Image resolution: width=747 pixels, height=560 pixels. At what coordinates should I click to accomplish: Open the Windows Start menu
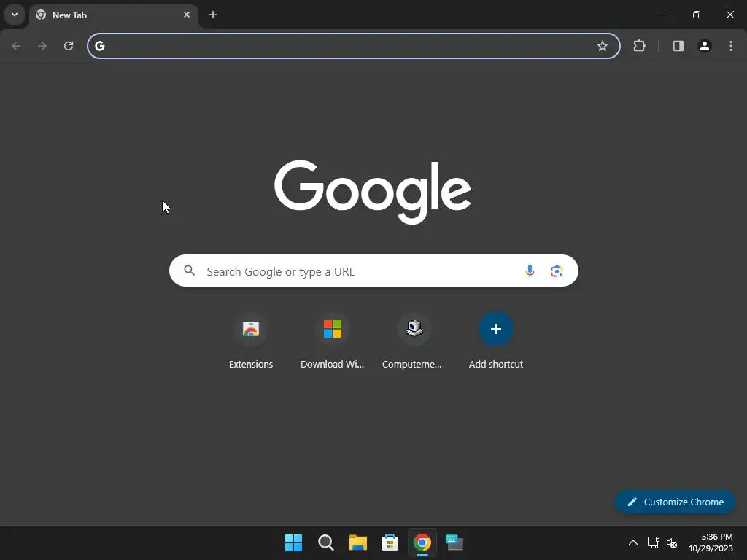[x=293, y=542]
